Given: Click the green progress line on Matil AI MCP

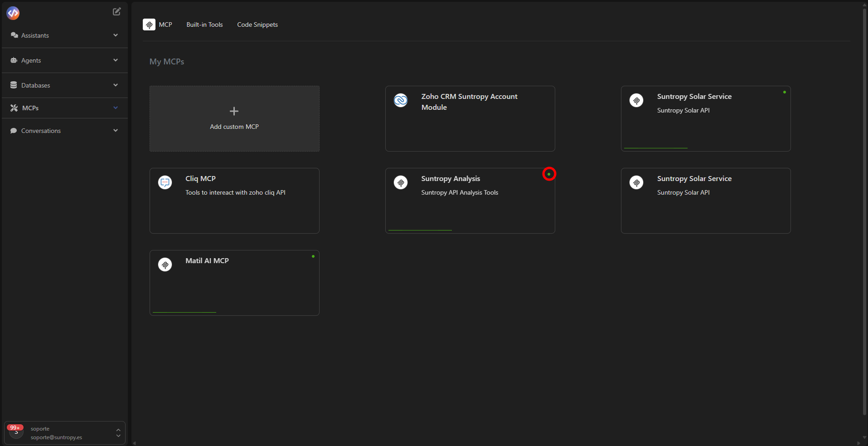Looking at the screenshot, I should pos(184,312).
